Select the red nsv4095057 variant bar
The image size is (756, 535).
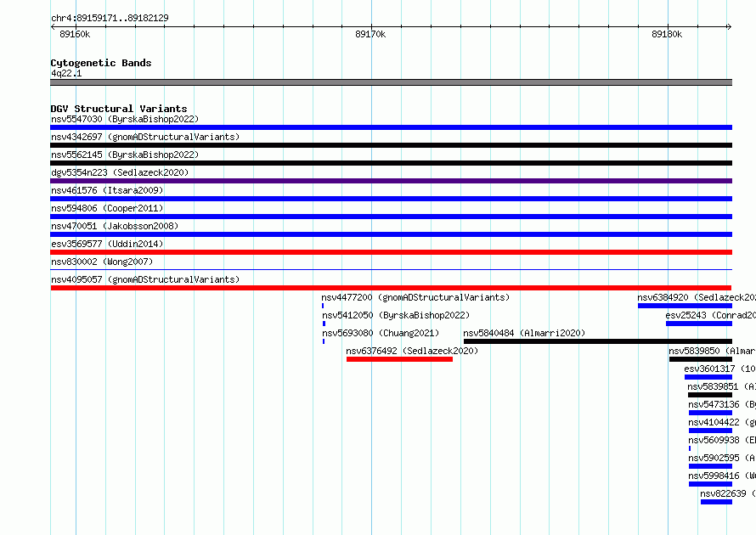coord(391,288)
